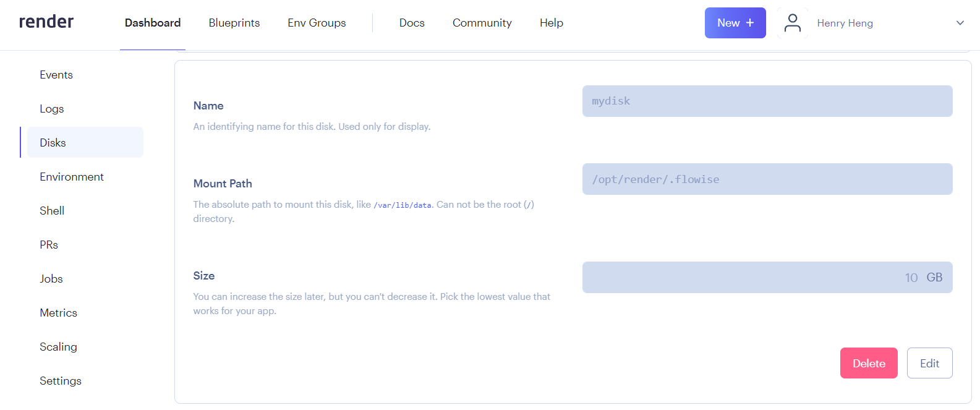The image size is (980, 410).
Task: Expand the account dropdown chevron
Action: tap(960, 23)
